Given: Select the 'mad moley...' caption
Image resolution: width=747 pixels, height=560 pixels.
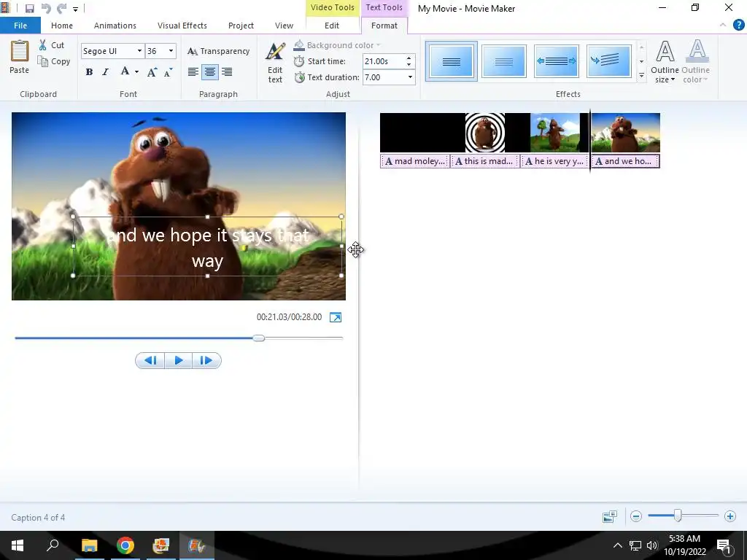Looking at the screenshot, I should (414, 161).
